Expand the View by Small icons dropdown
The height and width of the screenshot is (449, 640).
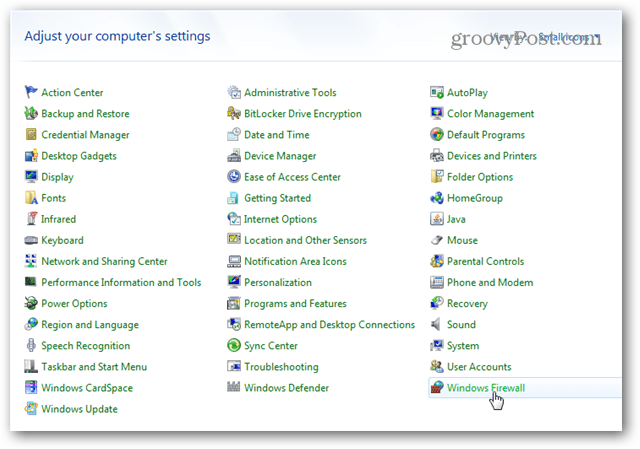pyautogui.click(x=569, y=37)
